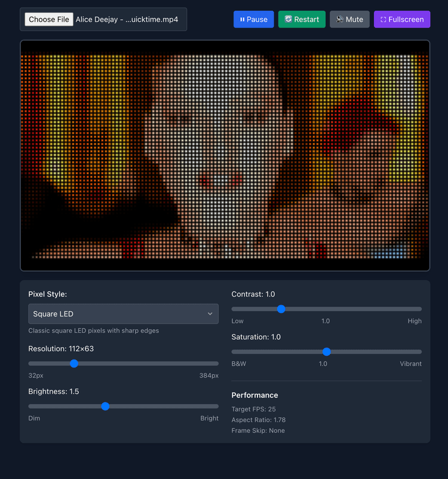This screenshot has width=448, height=479.
Task: Click the 'Aspect Ratio: 1.78' text
Action: coord(258,420)
